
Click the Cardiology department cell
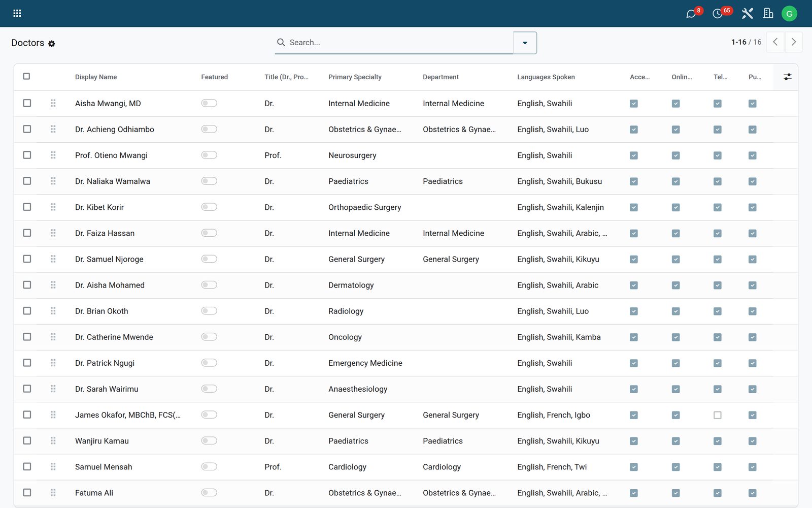click(442, 467)
